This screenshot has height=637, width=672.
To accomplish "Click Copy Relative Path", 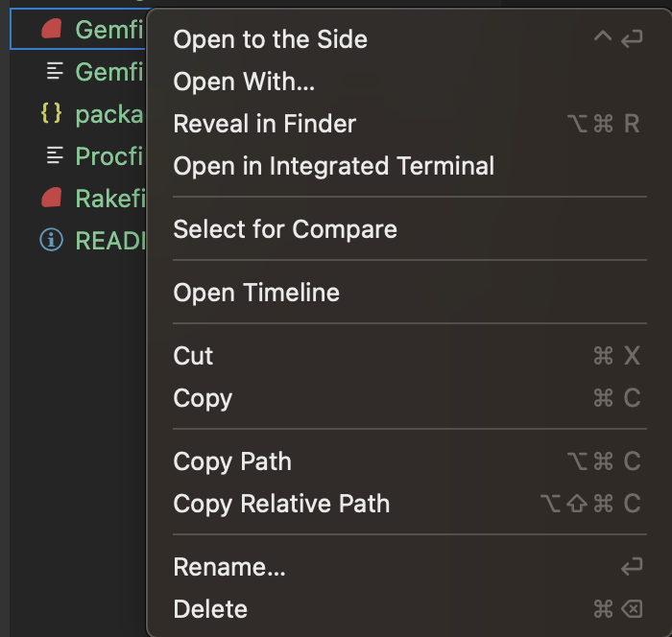I will pos(281,504).
